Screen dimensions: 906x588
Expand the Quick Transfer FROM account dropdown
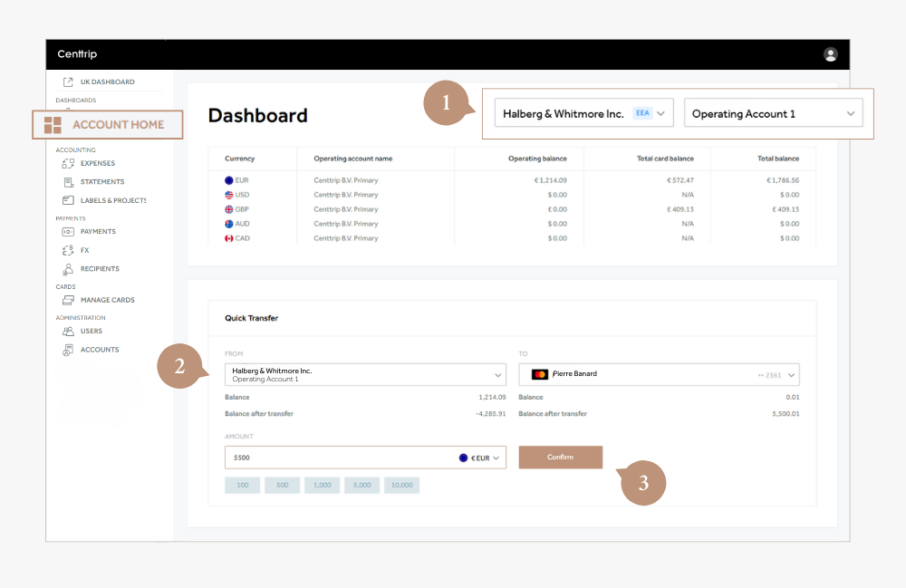coord(365,375)
